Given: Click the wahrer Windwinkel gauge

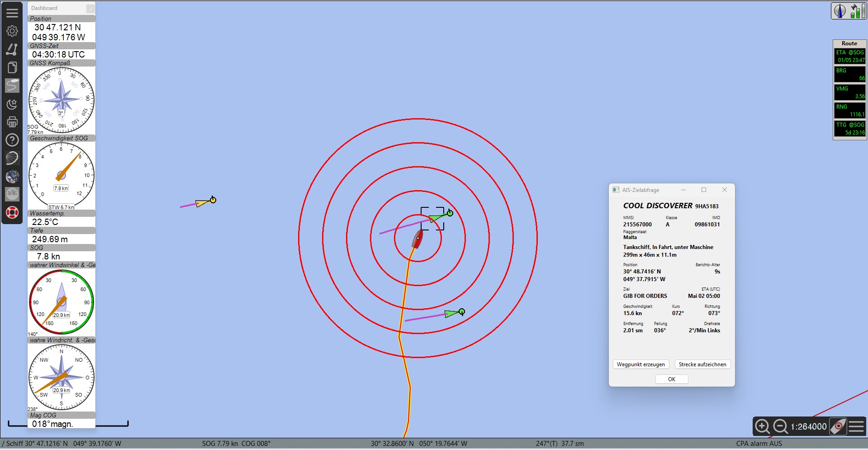Looking at the screenshot, I should tap(62, 302).
